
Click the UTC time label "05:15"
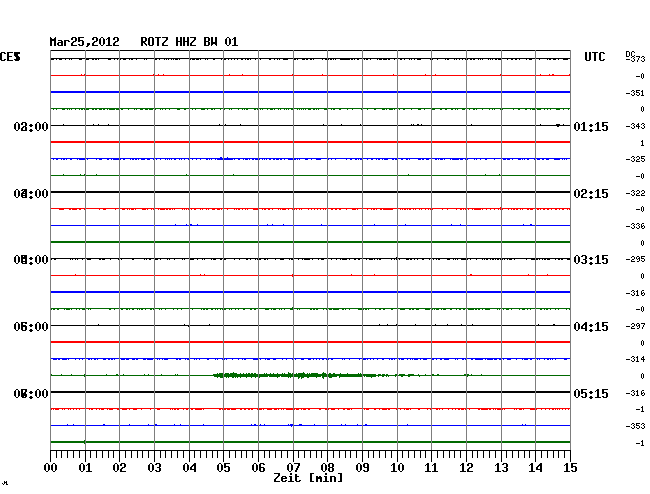click(x=591, y=394)
